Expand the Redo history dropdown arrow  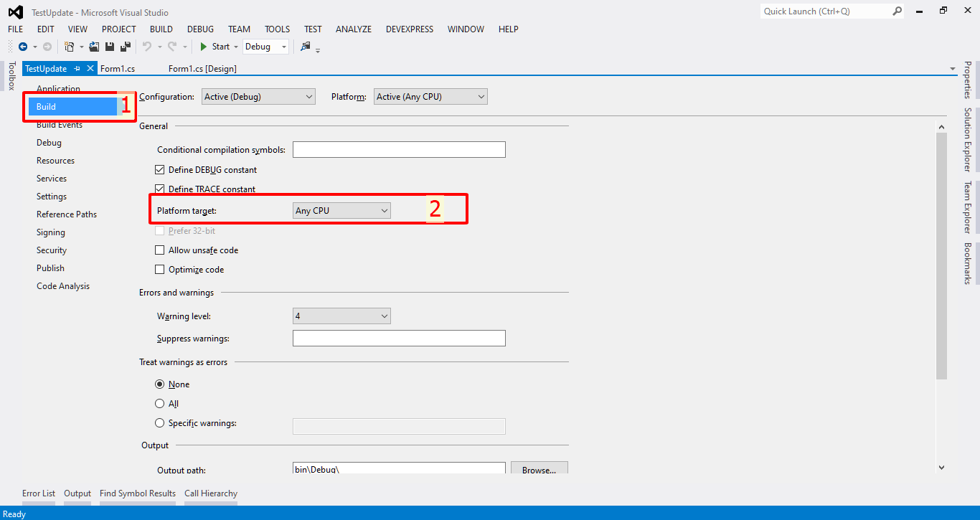tap(184, 47)
